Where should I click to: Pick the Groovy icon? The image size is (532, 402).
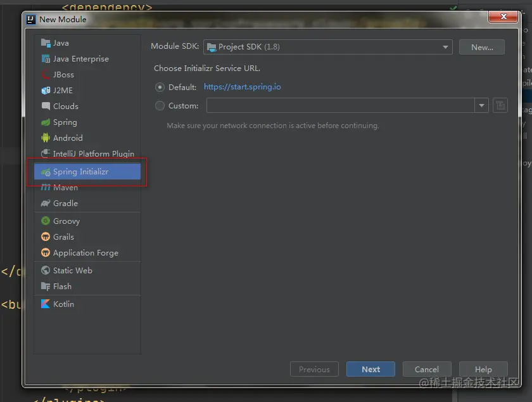46,221
